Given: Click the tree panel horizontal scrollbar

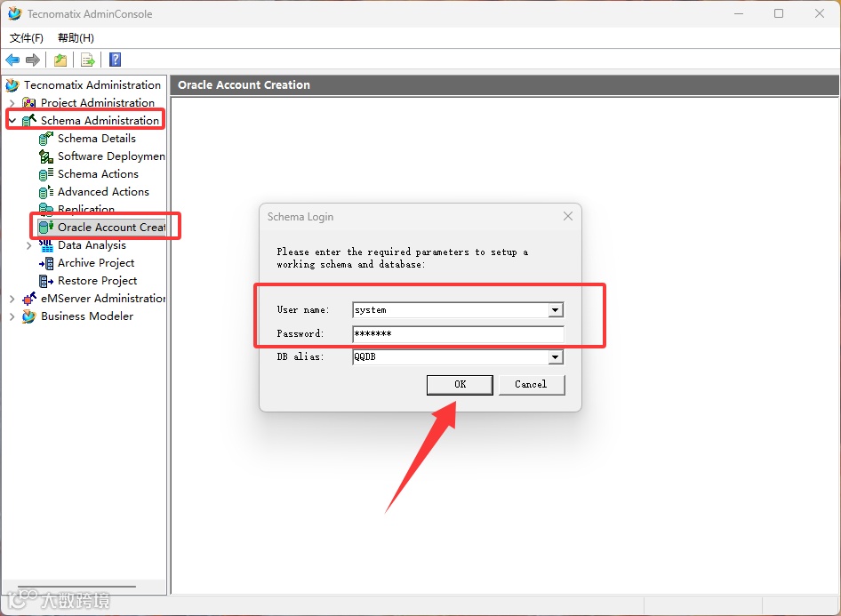Looking at the screenshot, I should (76, 587).
